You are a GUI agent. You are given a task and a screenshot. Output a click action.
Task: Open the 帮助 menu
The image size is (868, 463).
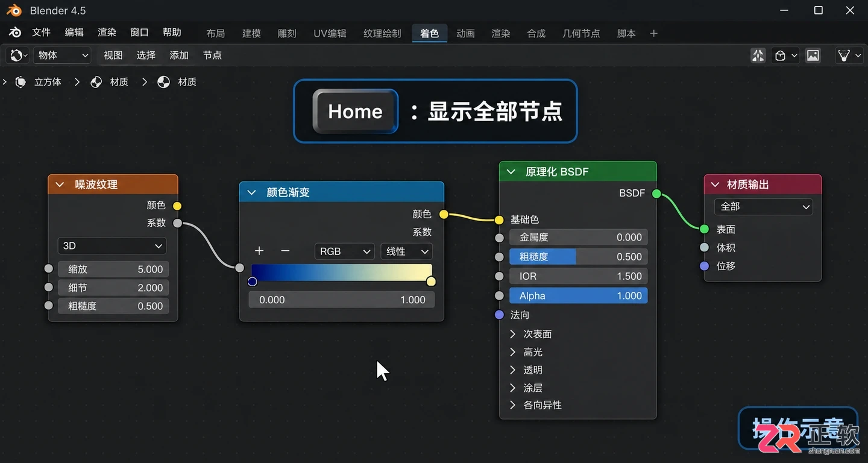[x=172, y=33]
